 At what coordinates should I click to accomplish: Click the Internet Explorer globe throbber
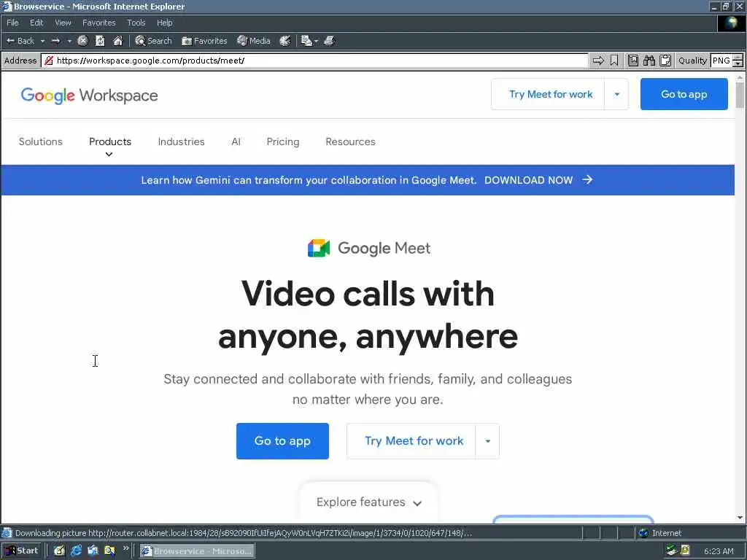[x=732, y=23]
